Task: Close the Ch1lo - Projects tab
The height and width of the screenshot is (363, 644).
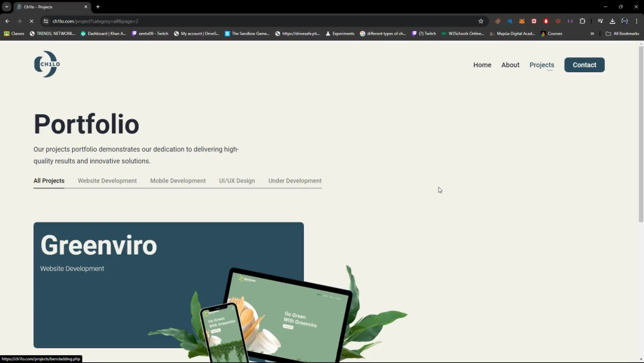Action: [x=86, y=6]
